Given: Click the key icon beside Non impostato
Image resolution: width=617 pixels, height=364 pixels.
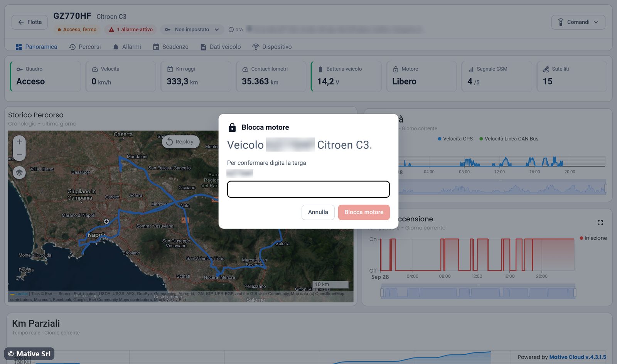Looking at the screenshot, I should pos(168,30).
